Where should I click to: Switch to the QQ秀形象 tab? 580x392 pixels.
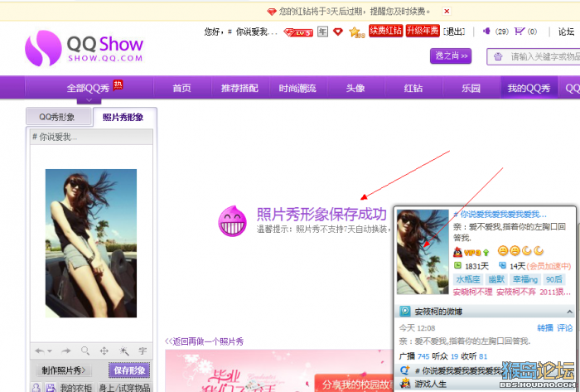click(58, 117)
